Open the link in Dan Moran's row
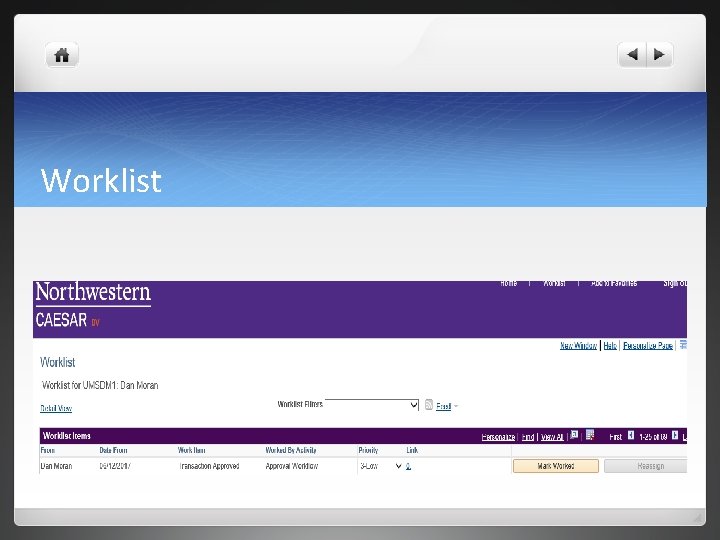The width and height of the screenshot is (720, 540). 408,466
